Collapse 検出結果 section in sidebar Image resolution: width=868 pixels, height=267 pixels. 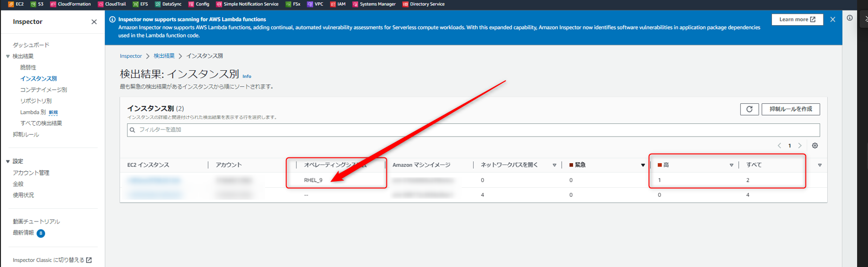click(x=8, y=56)
